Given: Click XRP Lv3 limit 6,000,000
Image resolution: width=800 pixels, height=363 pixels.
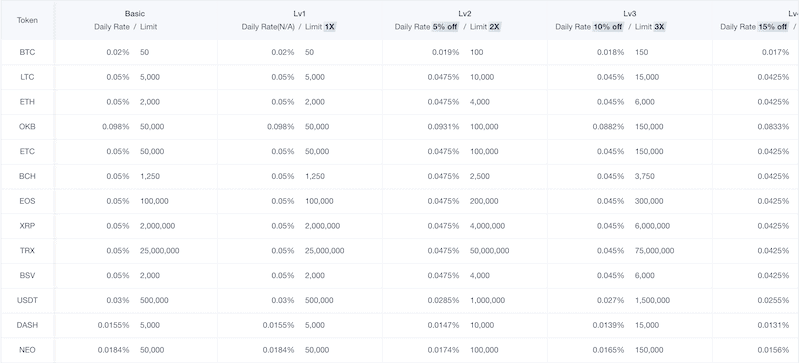Looking at the screenshot, I should tap(653, 226).
